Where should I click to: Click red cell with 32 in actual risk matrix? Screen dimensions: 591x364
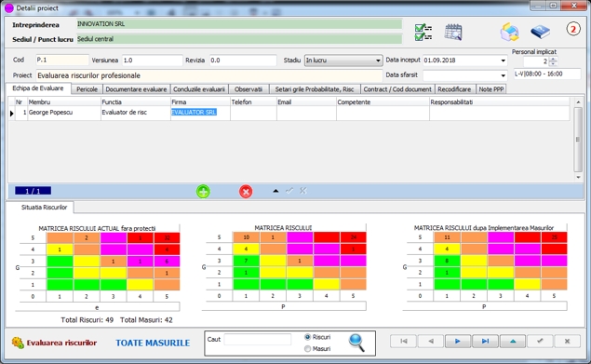click(x=167, y=238)
